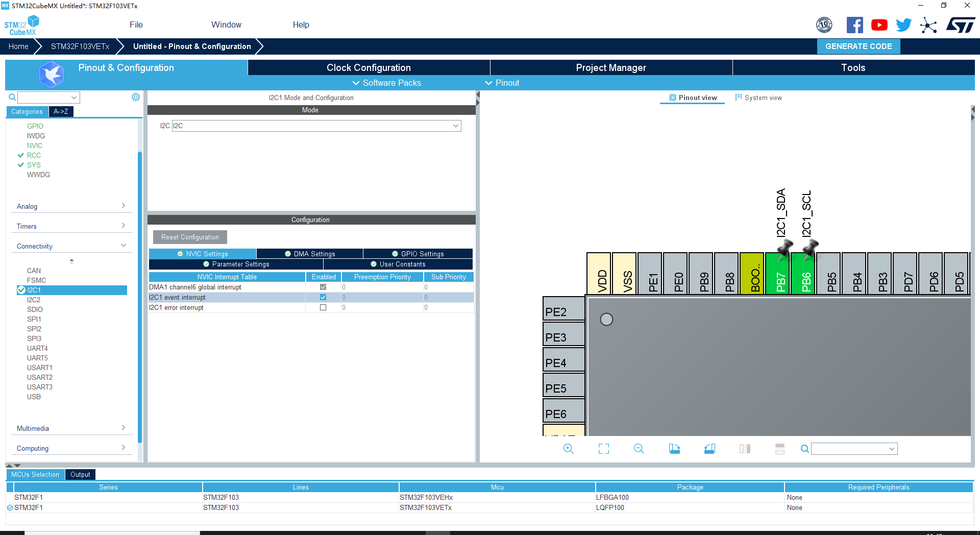Open the Parameter Settings tab
980x535 pixels.
tap(236, 264)
